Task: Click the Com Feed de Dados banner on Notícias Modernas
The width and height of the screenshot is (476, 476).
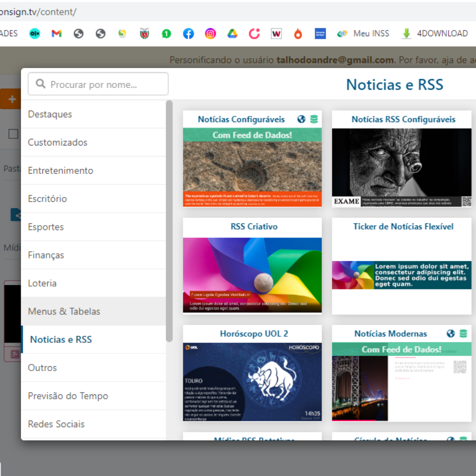Action: tap(402, 350)
